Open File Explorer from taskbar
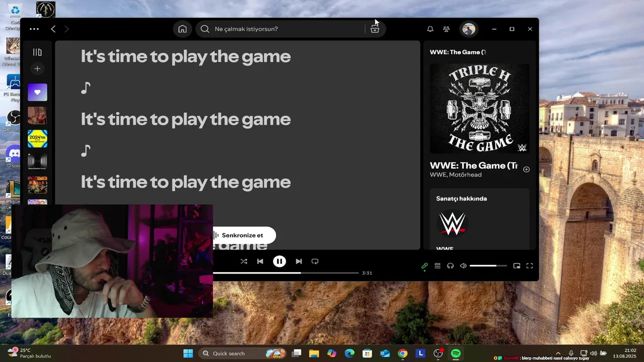This screenshot has height=362, width=644. pyautogui.click(x=314, y=353)
